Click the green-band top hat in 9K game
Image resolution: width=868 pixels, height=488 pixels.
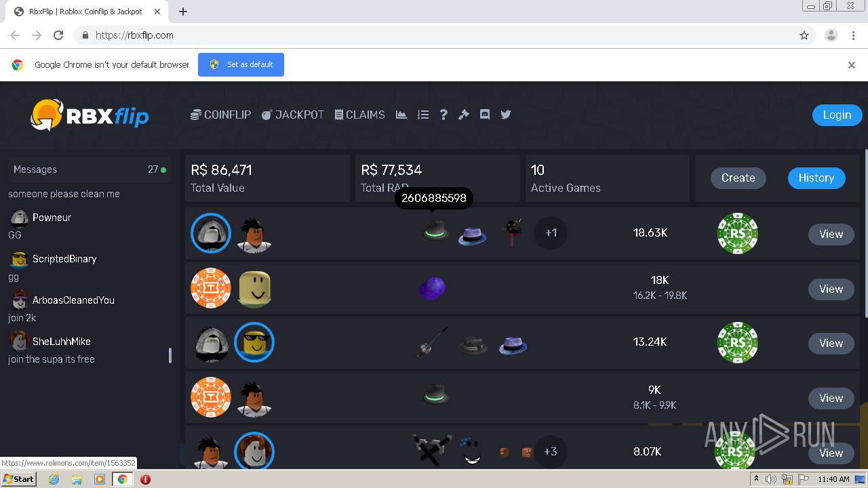click(x=435, y=394)
